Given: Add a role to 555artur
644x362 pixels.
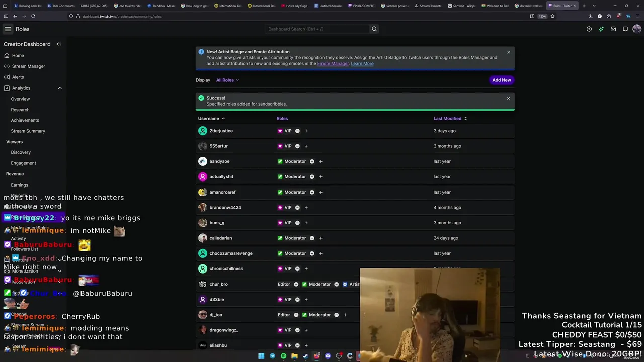Looking at the screenshot, I should [306, 146].
